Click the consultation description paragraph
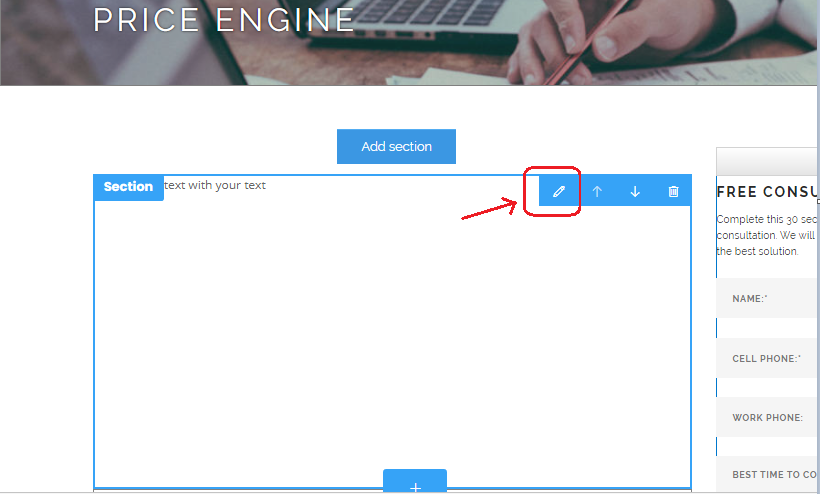The height and width of the screenshot is (494, 820). (766, 235)
